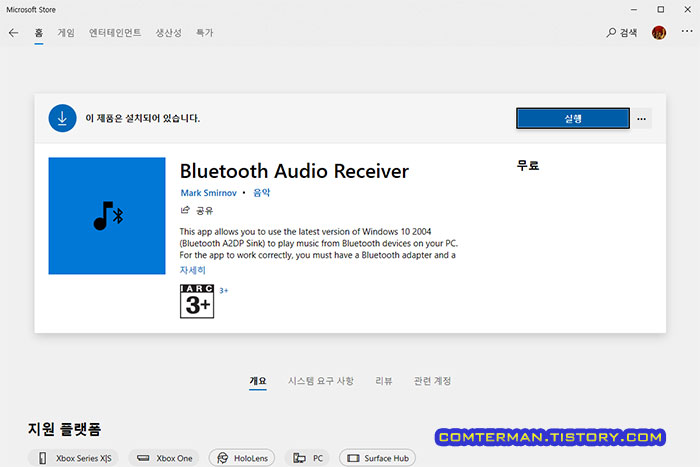
Task: Select the HoloLens platform chip
Action: coord(242,458)
